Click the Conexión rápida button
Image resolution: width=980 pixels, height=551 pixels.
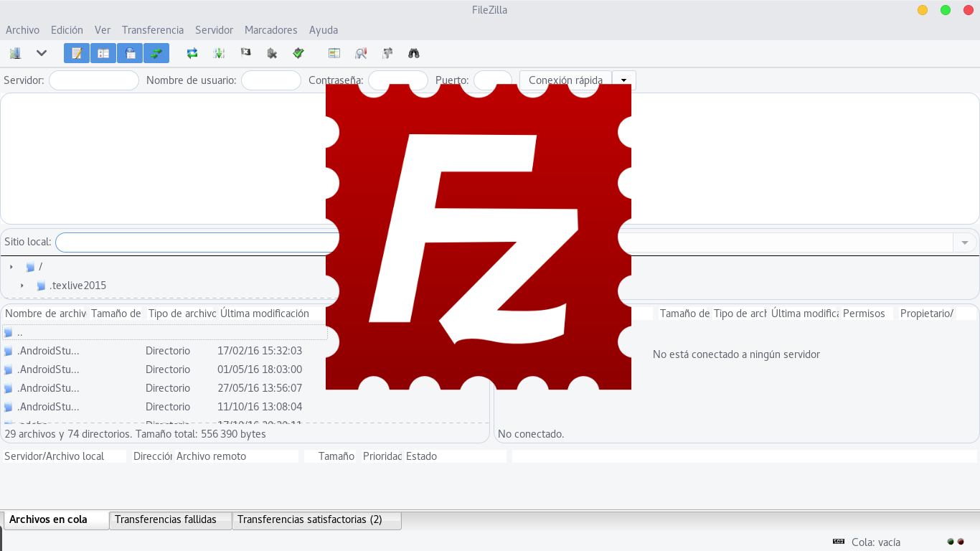point(565,80)
